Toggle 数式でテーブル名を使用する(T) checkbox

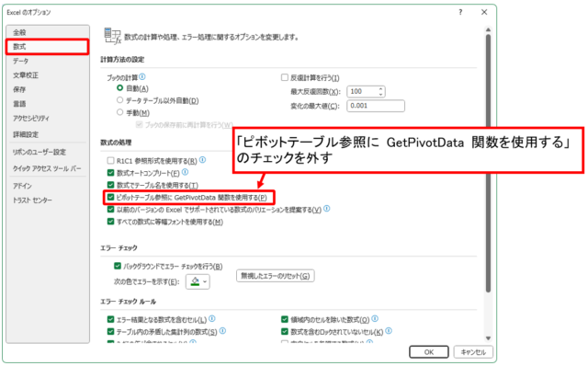[110, 185]
